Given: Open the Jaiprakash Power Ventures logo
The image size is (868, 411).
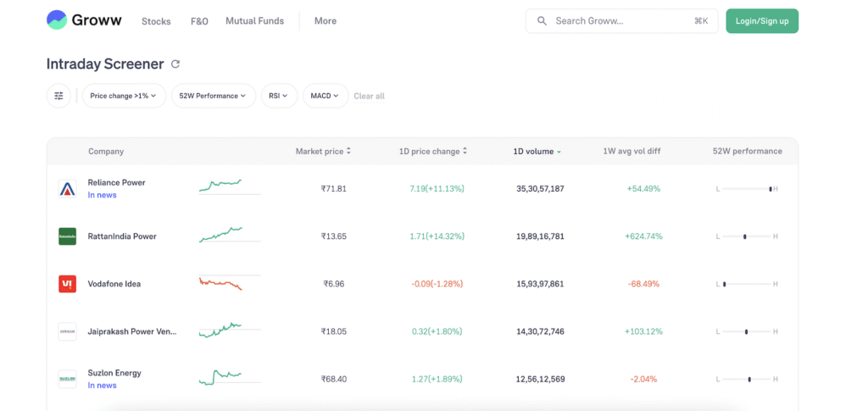Looking at the screenshot, I should (x=68, y=331).
